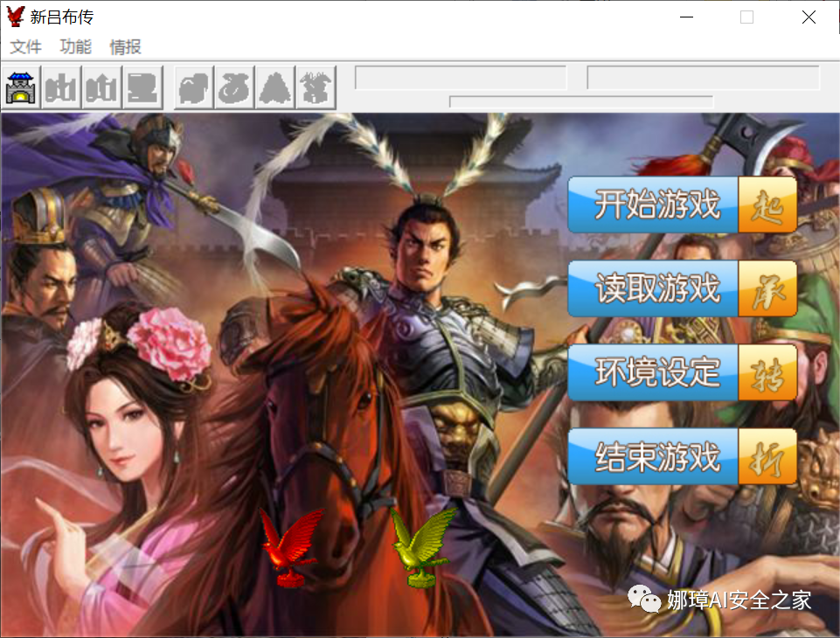Click the 结束游戏 button
The height and width of the screenshot is (638, 840).
(682, 456)
